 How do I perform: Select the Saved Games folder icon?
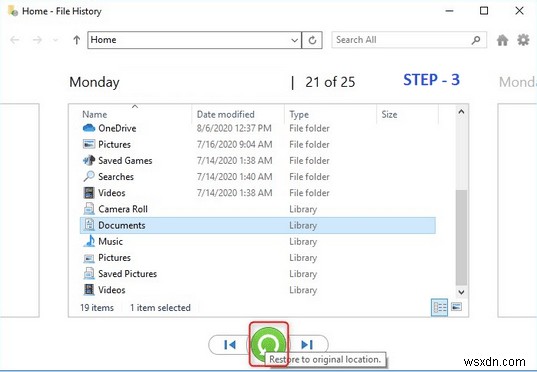[x=89, y=160]
